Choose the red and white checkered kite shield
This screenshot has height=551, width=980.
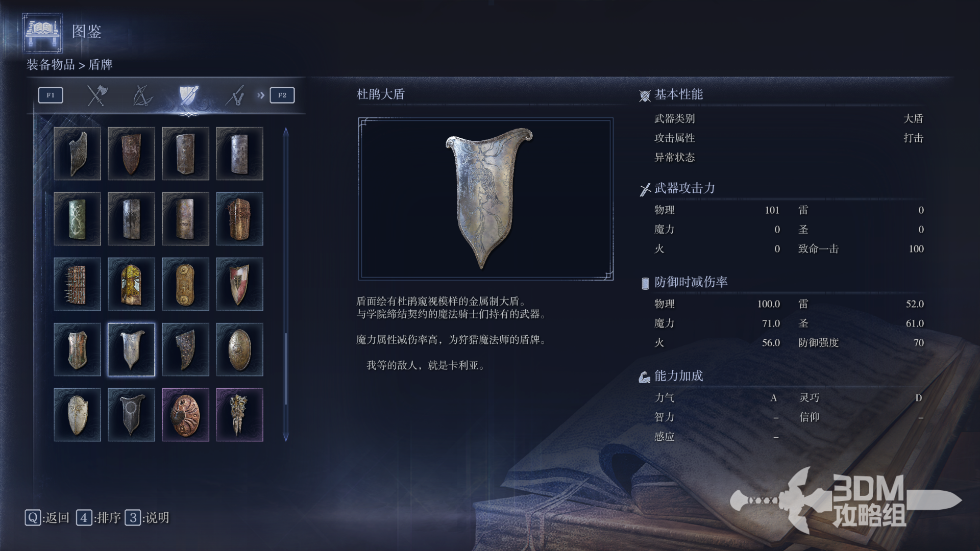239,284
